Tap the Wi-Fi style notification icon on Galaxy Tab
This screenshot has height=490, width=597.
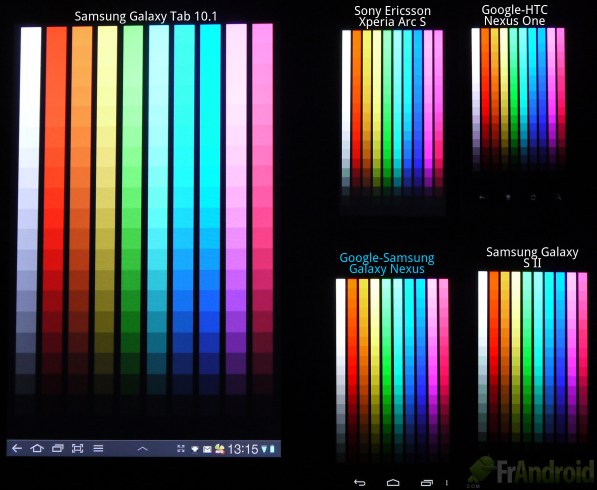(195, 449)
